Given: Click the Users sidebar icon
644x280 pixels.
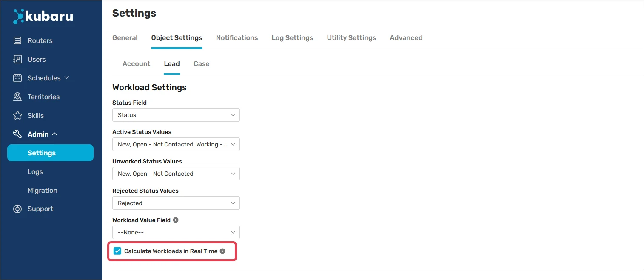Looking at the screenshot, I should tap(17, 60).
